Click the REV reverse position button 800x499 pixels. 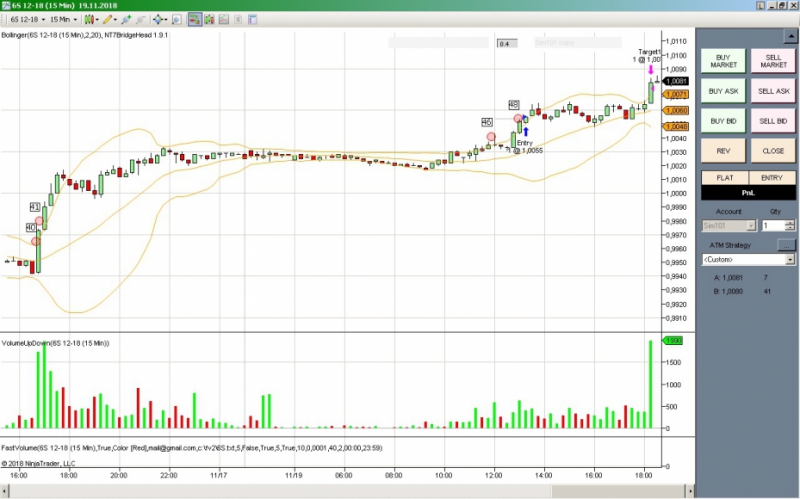pyautogui.click(x=723, y=151)
